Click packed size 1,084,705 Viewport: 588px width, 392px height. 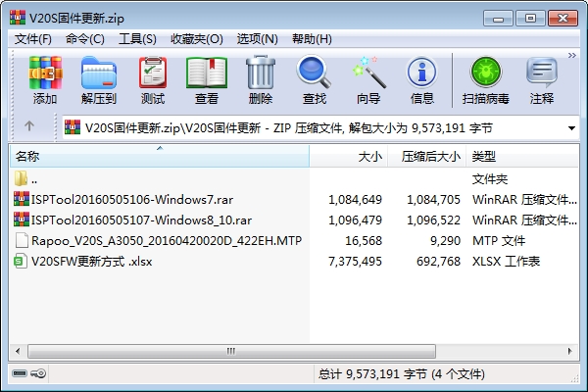tap(433, 200)
